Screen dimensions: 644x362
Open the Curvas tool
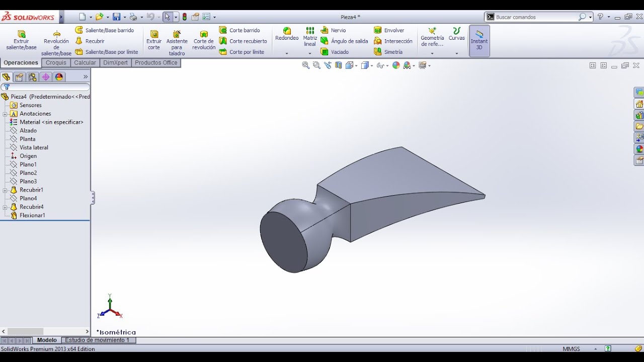(x=457, y=34)
